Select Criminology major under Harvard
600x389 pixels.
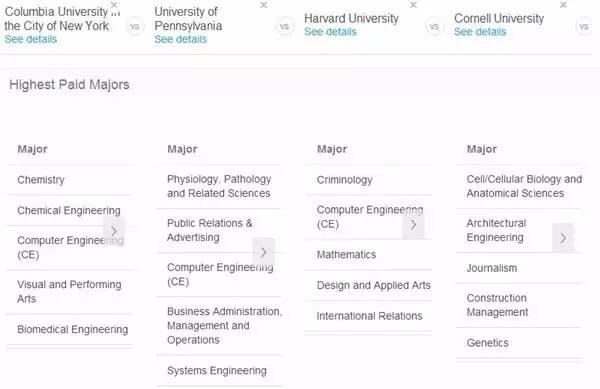[x=344, y=180]
